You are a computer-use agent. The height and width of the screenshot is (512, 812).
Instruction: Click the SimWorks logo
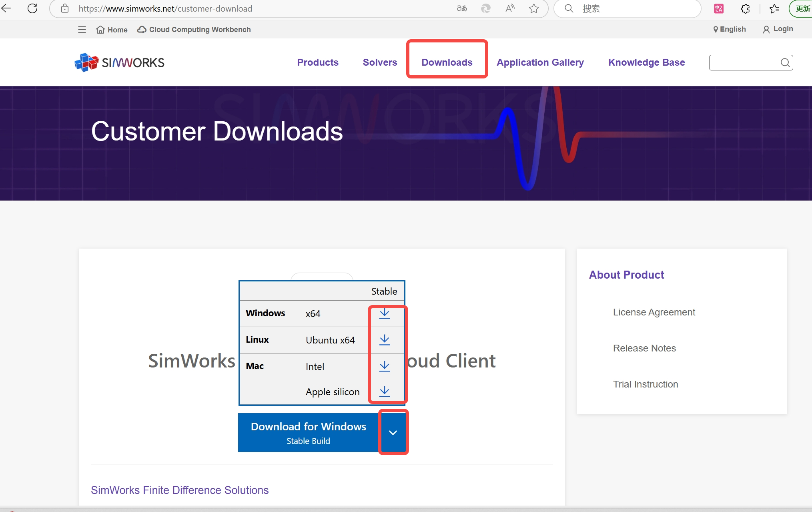pyautogui.click(x=119, y=62)
